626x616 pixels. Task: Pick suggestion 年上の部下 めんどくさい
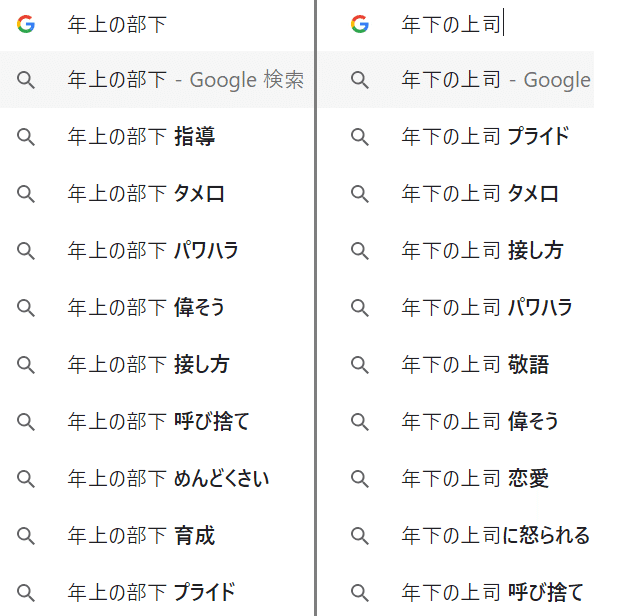point(168,479)
